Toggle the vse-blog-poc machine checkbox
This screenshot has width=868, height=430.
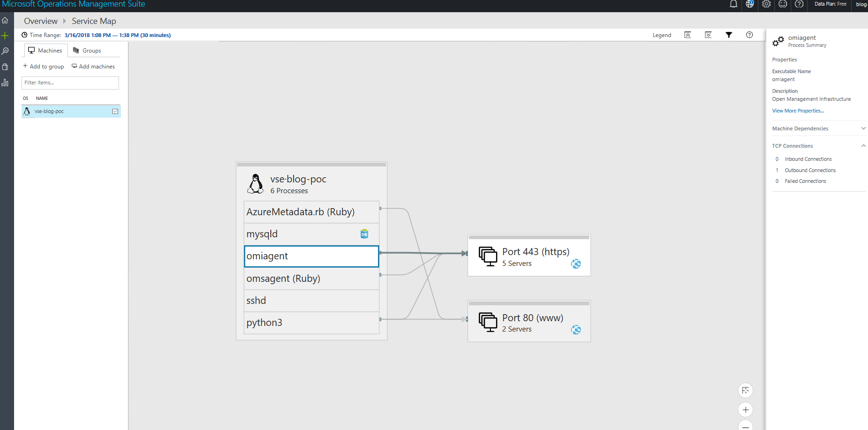click(x=115, y=111)
